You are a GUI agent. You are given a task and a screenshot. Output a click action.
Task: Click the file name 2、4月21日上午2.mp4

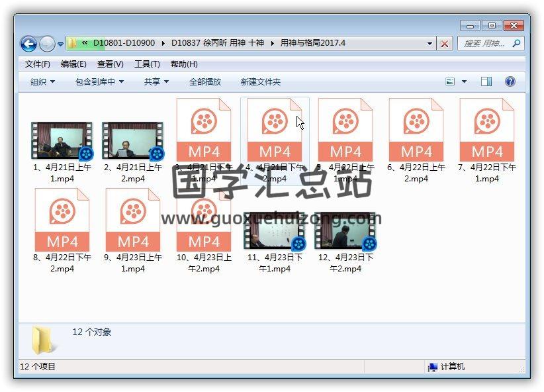pos(133,173)
